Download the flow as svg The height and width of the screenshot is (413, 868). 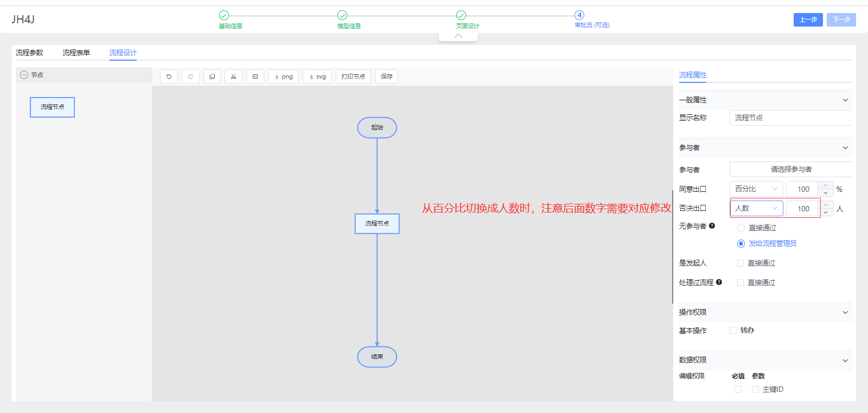(x=317, y=76)
